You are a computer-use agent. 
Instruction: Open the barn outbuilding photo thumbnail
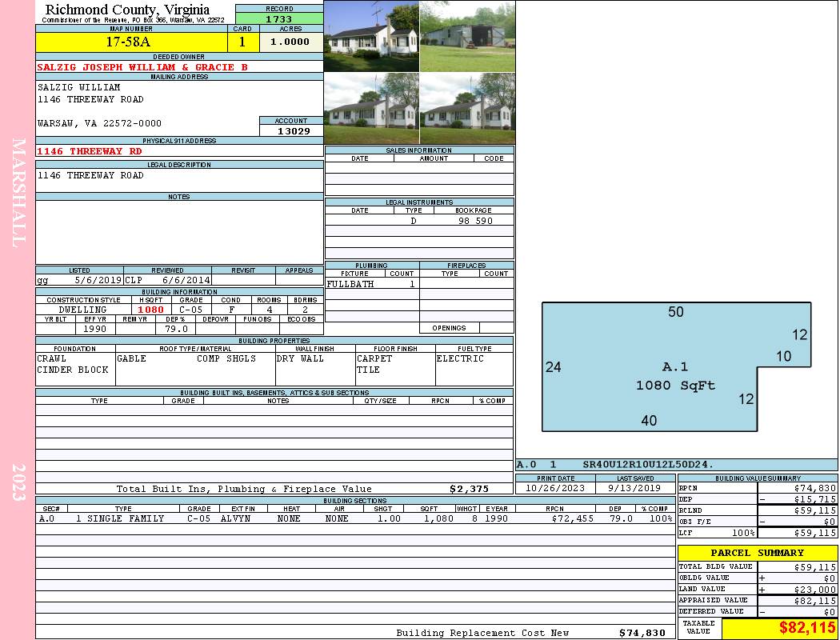point(467,37)
